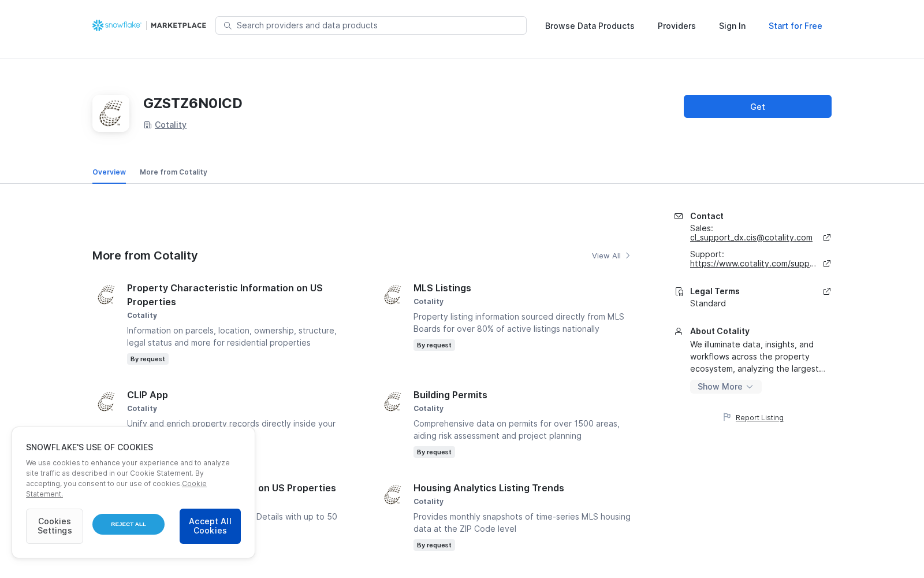Viewport: 924px width, 578px height.
Task: Open the cotality.com support URL link
Action: click(x=753, y=264)
